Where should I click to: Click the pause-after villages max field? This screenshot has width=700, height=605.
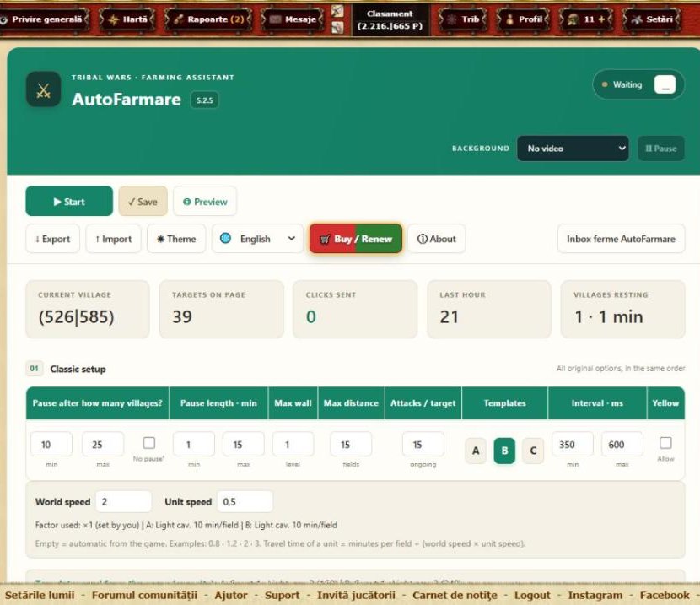tap(103, 445)
